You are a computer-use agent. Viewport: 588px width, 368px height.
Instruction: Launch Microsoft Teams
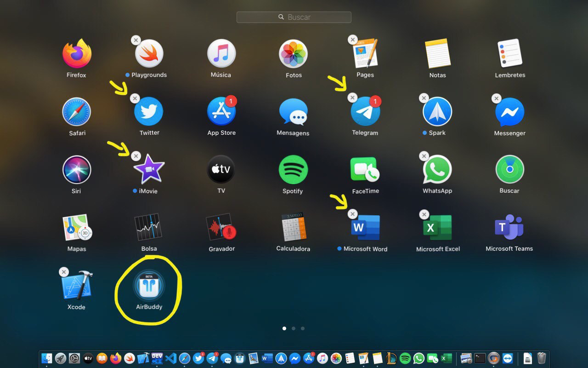coord(509,227)
